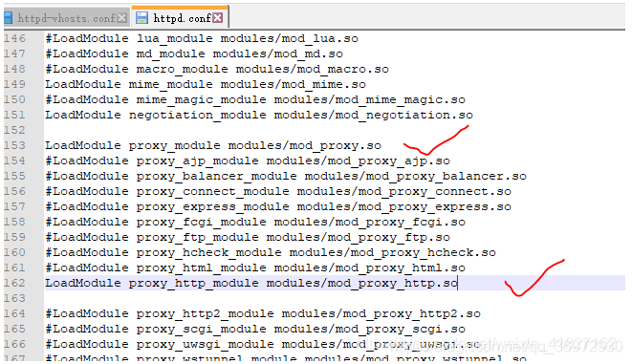Click the LoadModule proxy_module line
The width and height of the screenshot is (632, 364).
213,146
